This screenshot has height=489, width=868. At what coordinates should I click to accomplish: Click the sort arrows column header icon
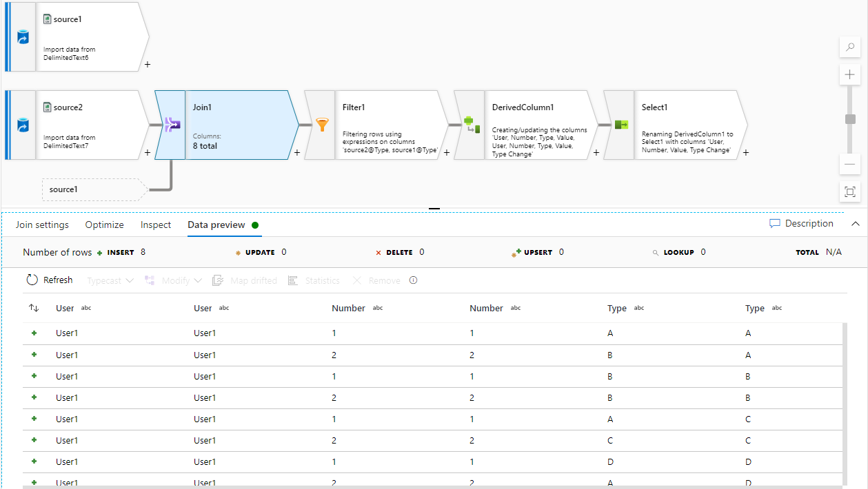click(34, 308)
